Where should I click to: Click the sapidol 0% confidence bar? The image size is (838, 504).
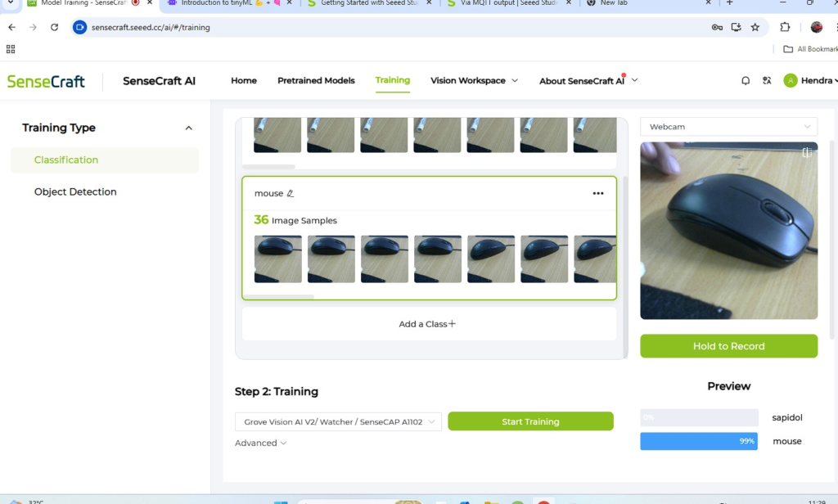pyautogui.click(x=699, y=417)
